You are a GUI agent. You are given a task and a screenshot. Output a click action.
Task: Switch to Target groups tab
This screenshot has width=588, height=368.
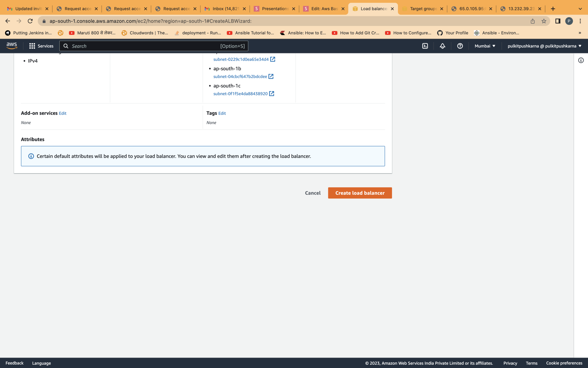[422, 9]
